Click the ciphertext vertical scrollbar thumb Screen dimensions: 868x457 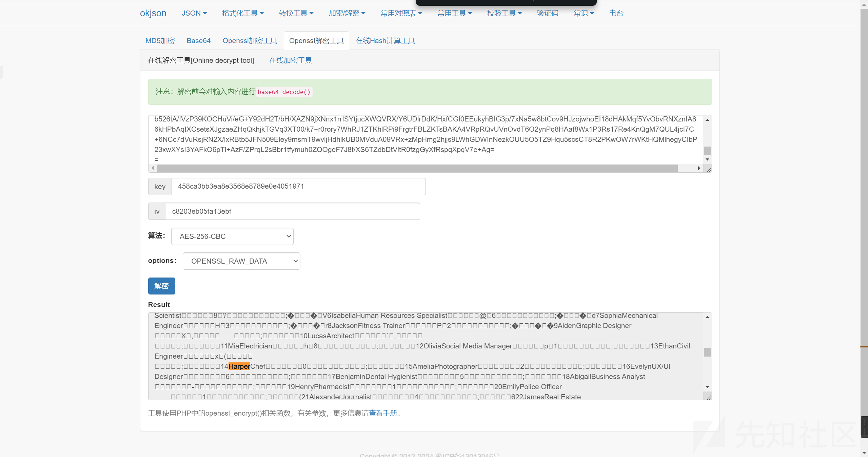click(707, 151)
